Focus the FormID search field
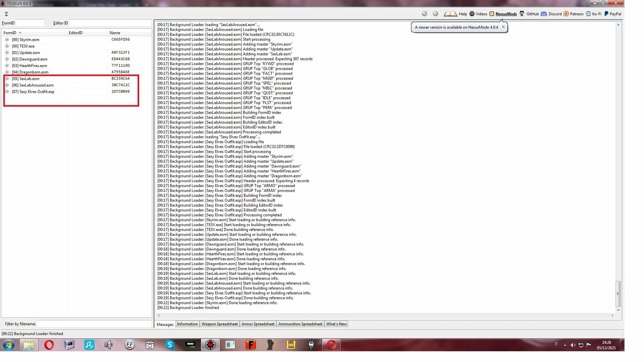Viewport: 644px width, 362px height. [x=30, y=23]
